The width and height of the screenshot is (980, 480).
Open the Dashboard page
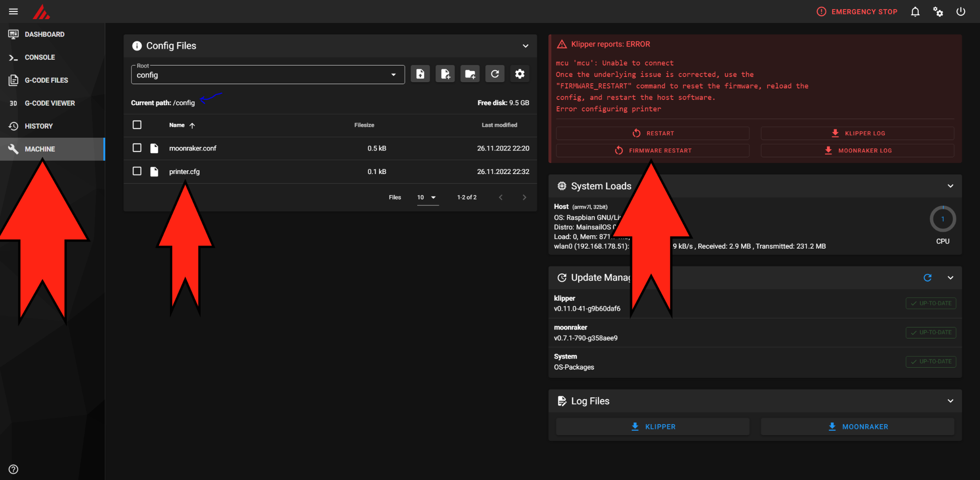tap(52, 34)
